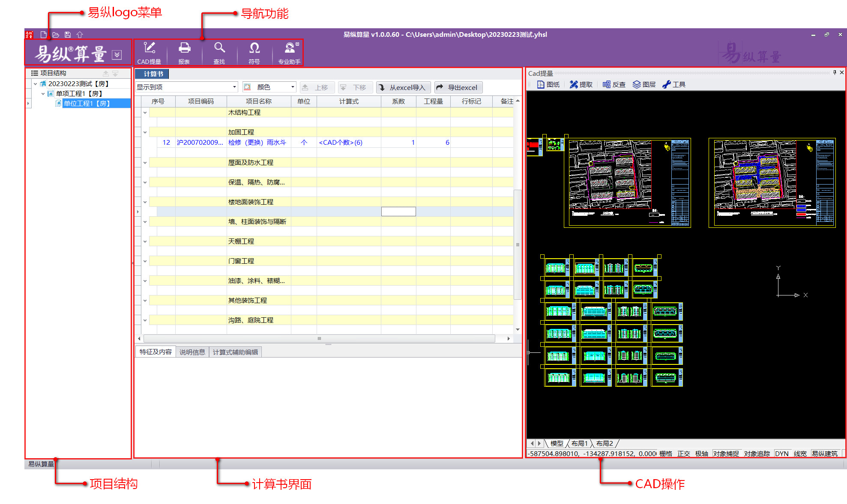Click the 从excel导入 button

click(x=403, y=87)
